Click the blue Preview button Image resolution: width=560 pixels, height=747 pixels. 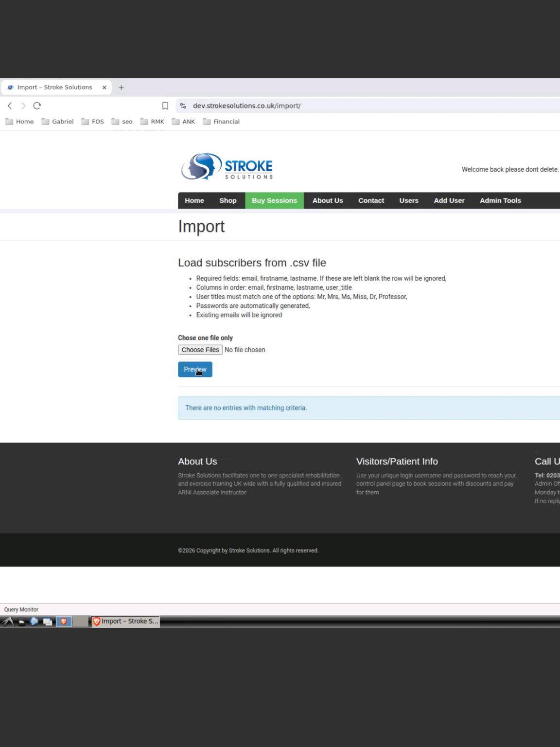click(x=195, y=370)
